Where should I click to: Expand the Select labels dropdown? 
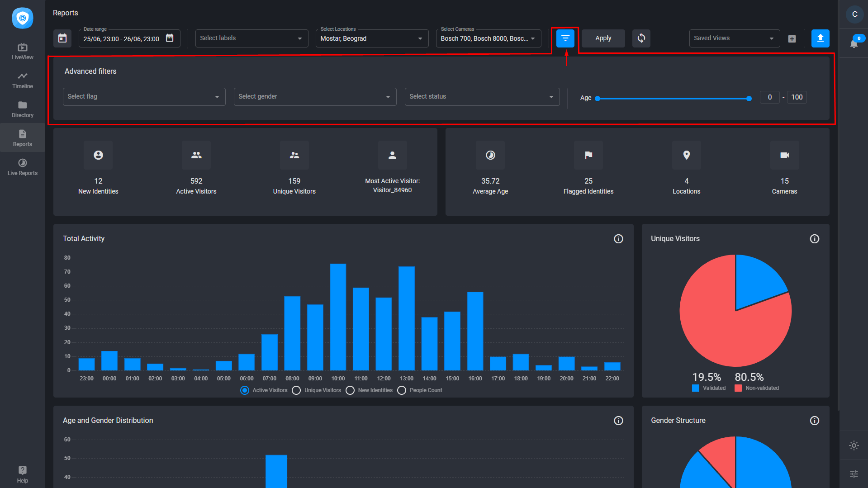point(251,38)
